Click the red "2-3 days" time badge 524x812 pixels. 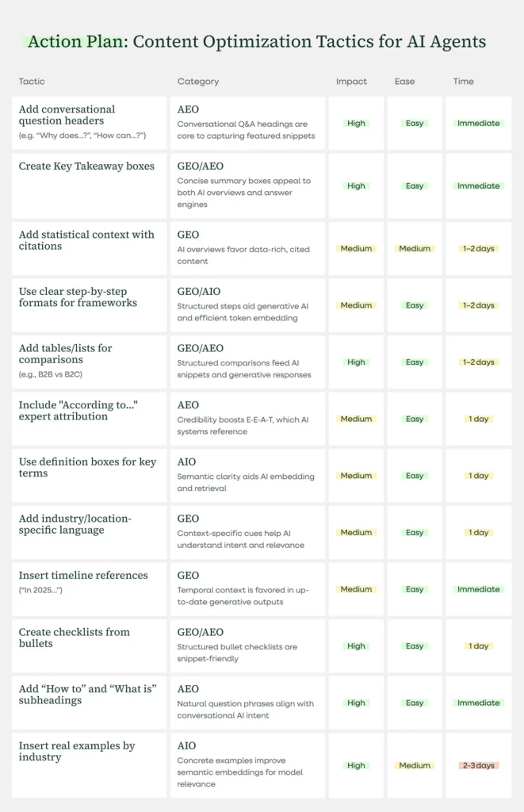click(x=478, y=766)
